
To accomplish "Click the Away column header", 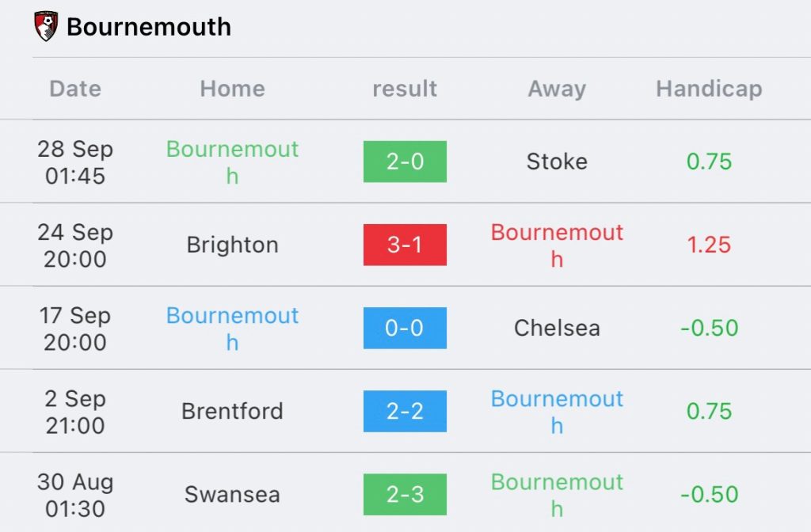I will (557, 89).
